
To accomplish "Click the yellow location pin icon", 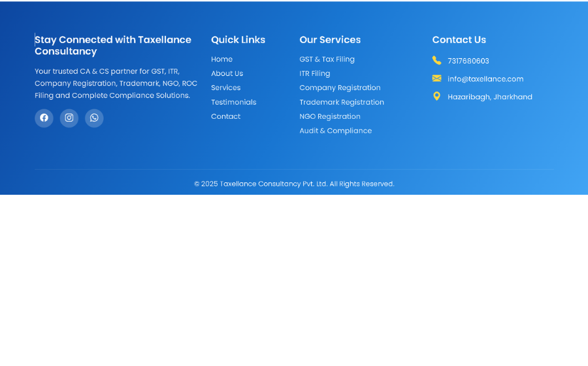I will 436,96.
